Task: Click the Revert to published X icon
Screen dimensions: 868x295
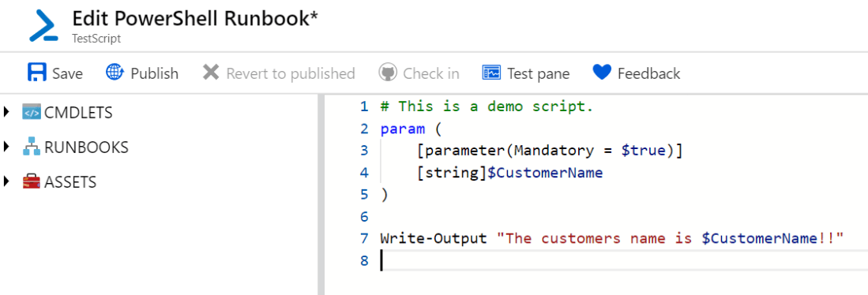Action: coord(211,73)
